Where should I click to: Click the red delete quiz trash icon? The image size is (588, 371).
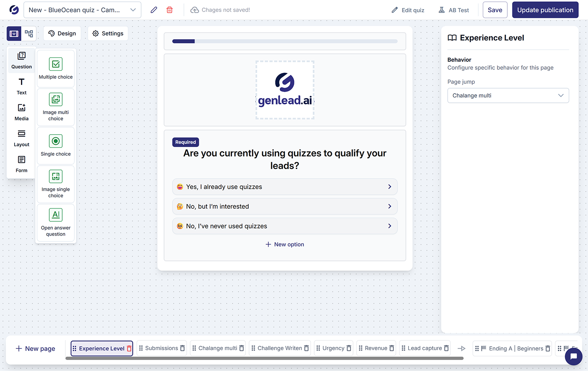point(170,10)
